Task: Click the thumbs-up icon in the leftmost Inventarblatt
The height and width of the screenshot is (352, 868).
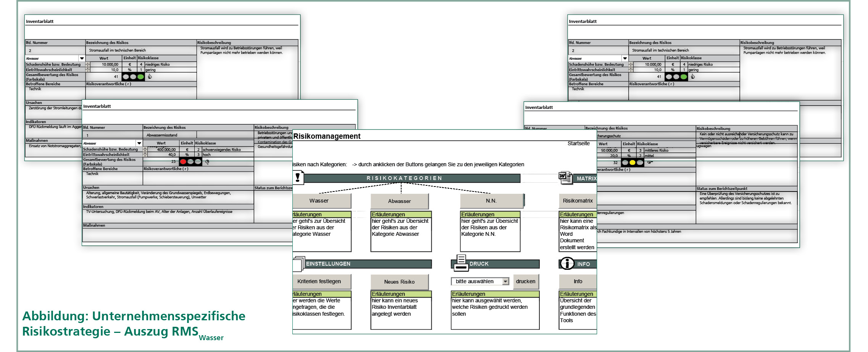Action: [x=150, y=77]
